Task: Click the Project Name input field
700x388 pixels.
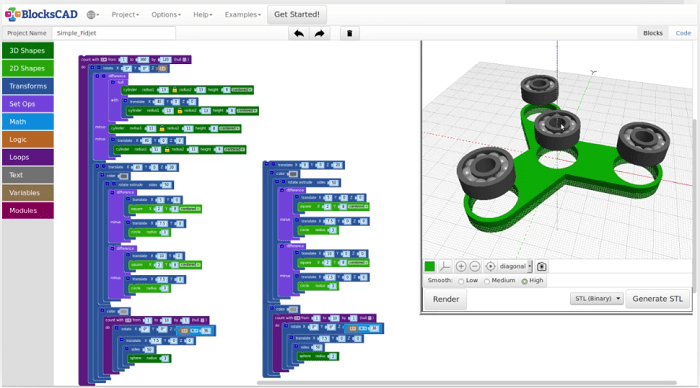Action: pyautogui.click(x=114, y=33)
